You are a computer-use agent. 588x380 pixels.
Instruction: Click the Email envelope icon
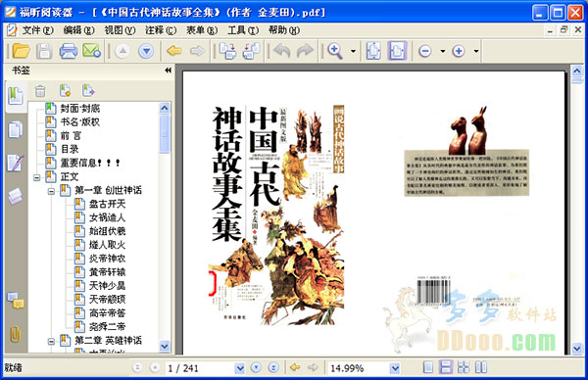click(x=92, y=51)
